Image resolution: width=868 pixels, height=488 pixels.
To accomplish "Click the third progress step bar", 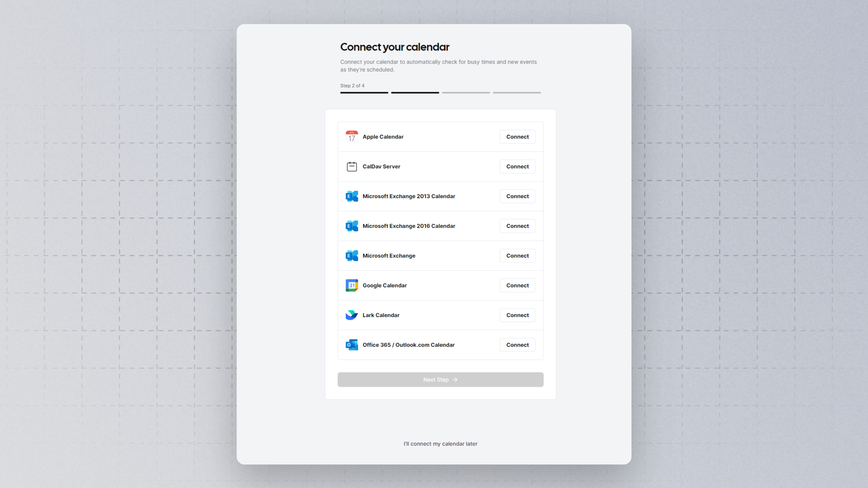I will pyautogui.click(x=466, y=93).
